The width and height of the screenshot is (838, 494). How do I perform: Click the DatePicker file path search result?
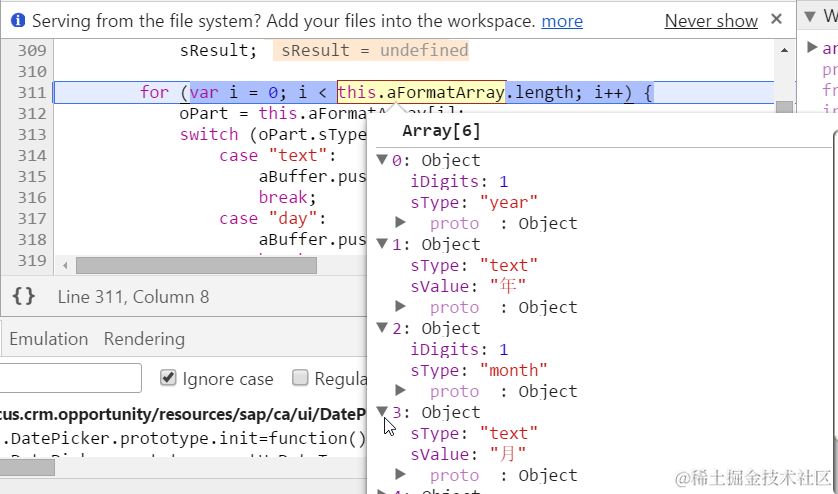point(183,414)
